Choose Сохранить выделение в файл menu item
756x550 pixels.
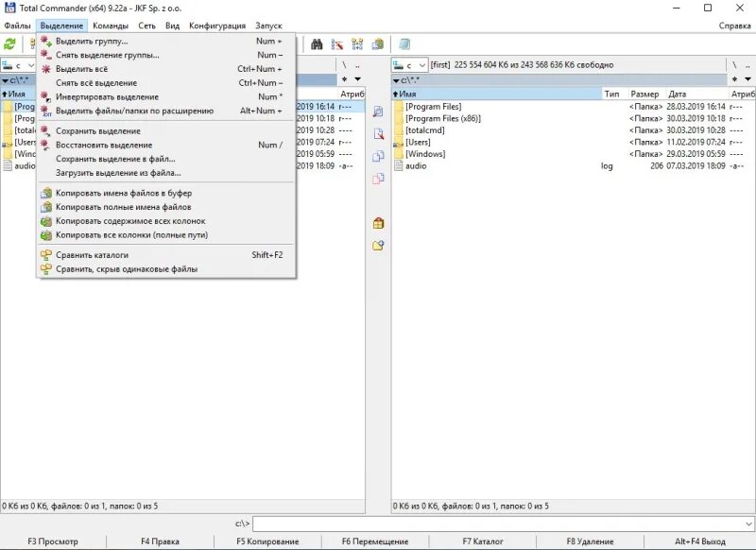pyautogui.click(x=166, y=159)
